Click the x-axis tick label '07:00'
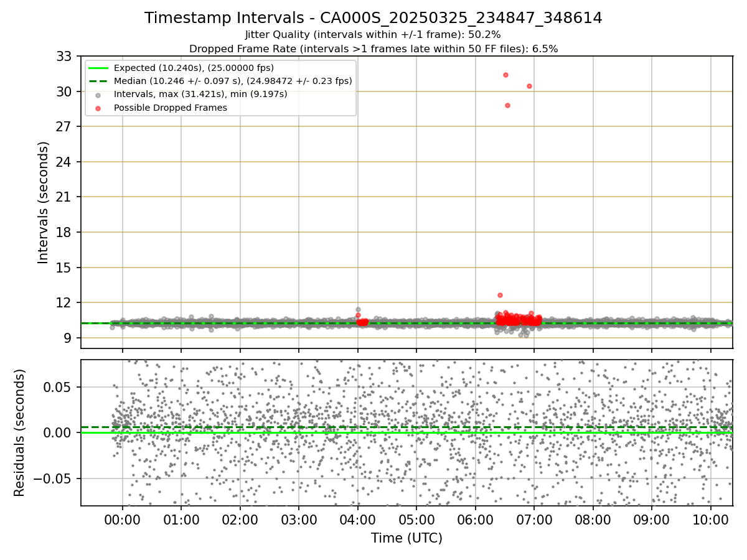The image size is (747, 560). (x=534, y=520)
